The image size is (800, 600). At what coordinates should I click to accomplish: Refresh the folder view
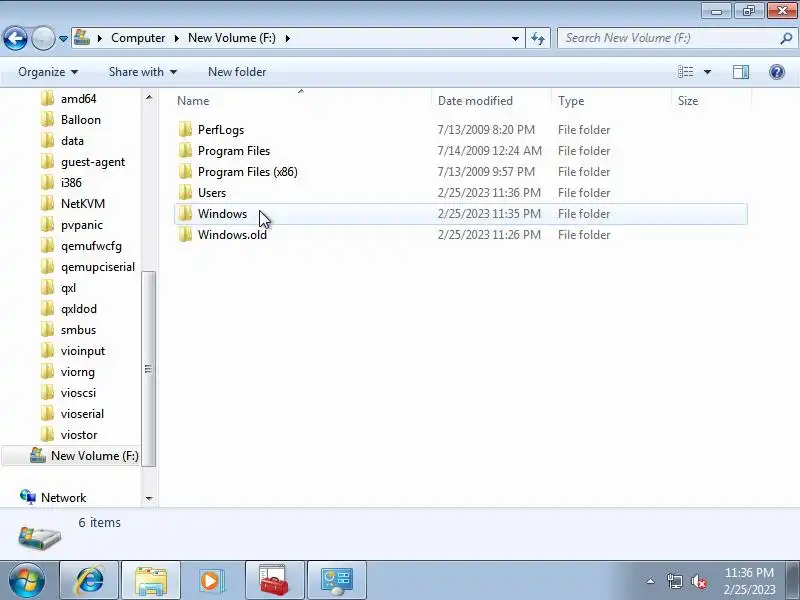(x=538, y=38)
